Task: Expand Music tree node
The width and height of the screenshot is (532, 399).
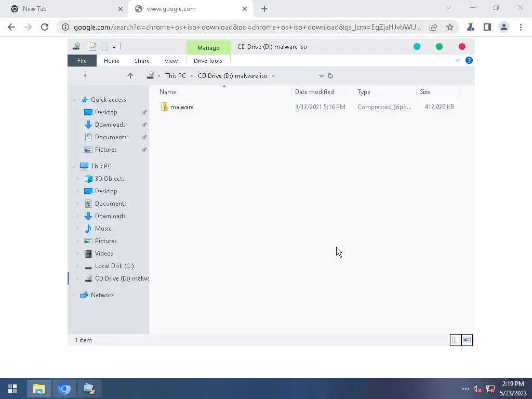Action: [x=78, y=229]
